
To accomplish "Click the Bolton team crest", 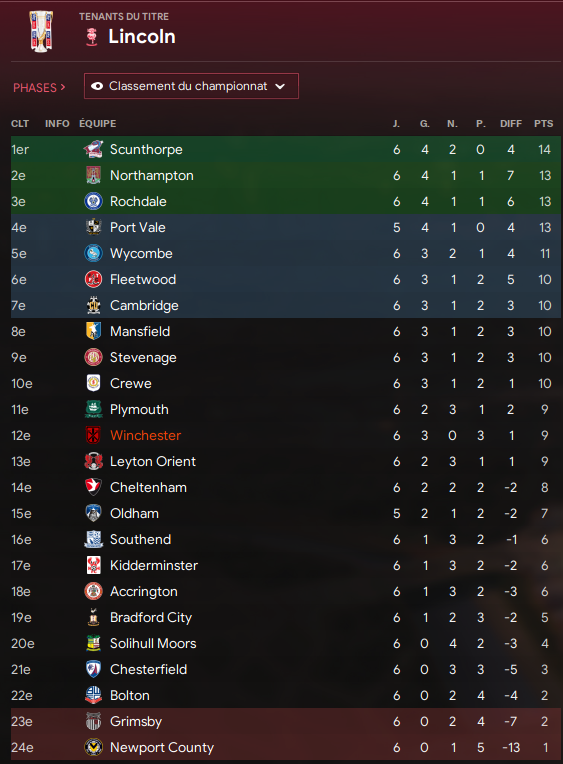I will pos(93,695).
